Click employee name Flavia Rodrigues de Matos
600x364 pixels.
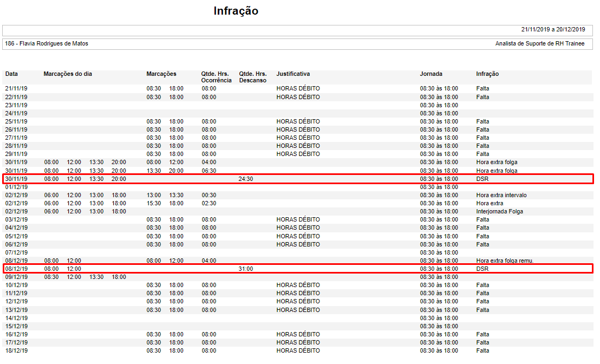pos(46,44)
